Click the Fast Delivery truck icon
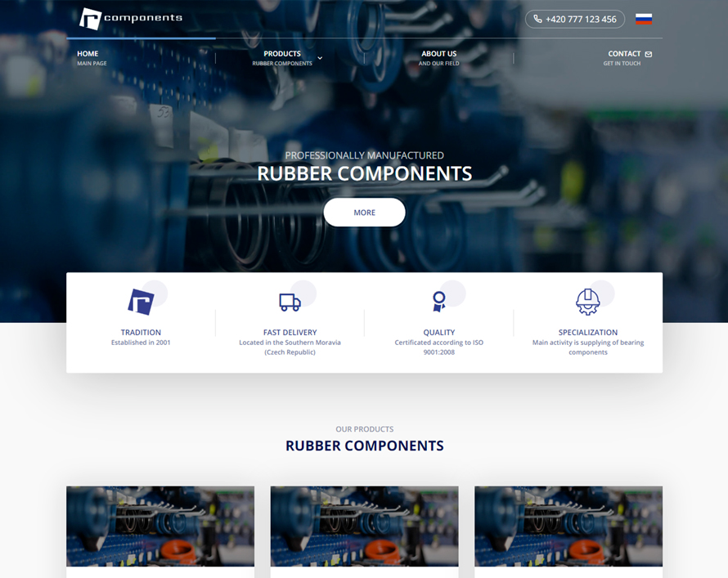This screenshot has width=728, height=578. 290,302
